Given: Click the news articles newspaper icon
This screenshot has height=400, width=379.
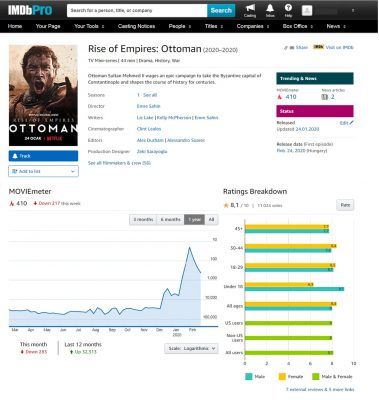Looking at the screenshot, I should (x=324, y=97).
